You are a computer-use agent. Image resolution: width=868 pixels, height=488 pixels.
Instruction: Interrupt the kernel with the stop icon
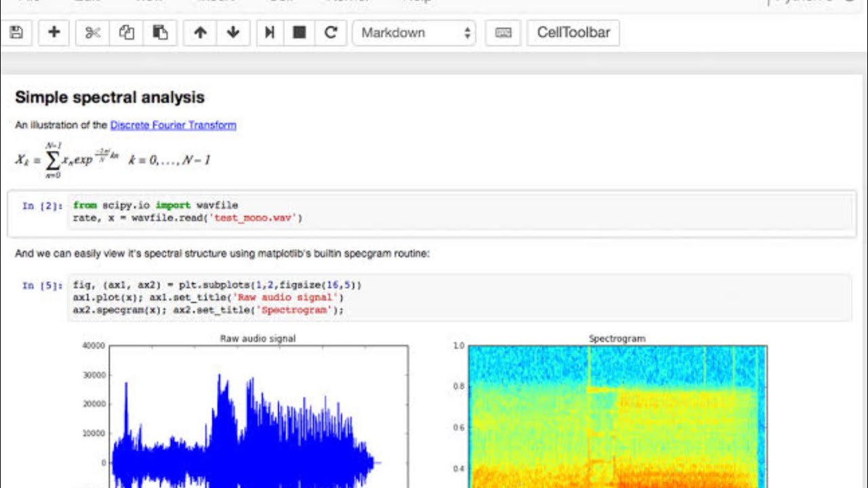click(x=299, y=33)
